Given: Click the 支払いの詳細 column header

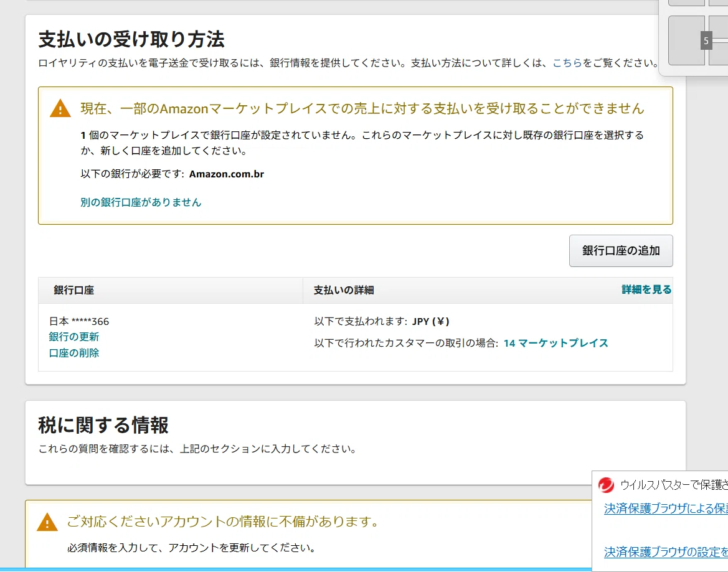Looking at the screenshot, I should click(x=344, y=290).
